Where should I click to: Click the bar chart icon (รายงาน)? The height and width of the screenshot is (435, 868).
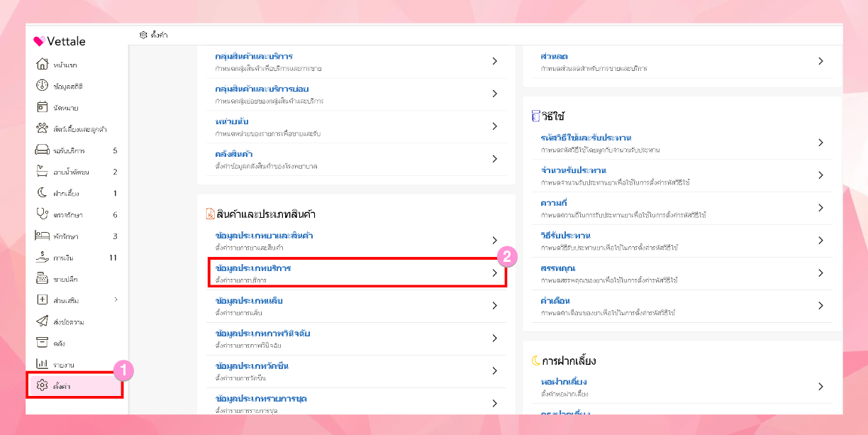pos(42,364)
